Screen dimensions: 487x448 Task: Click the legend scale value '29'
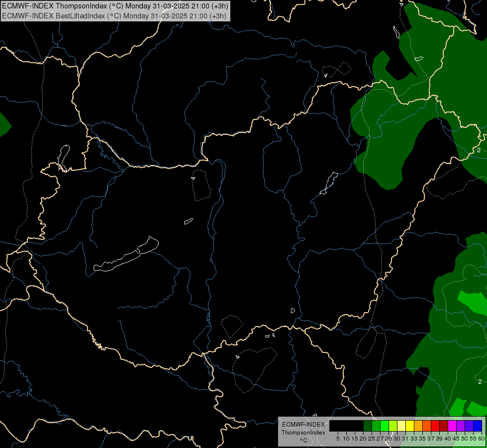(389, 439)
